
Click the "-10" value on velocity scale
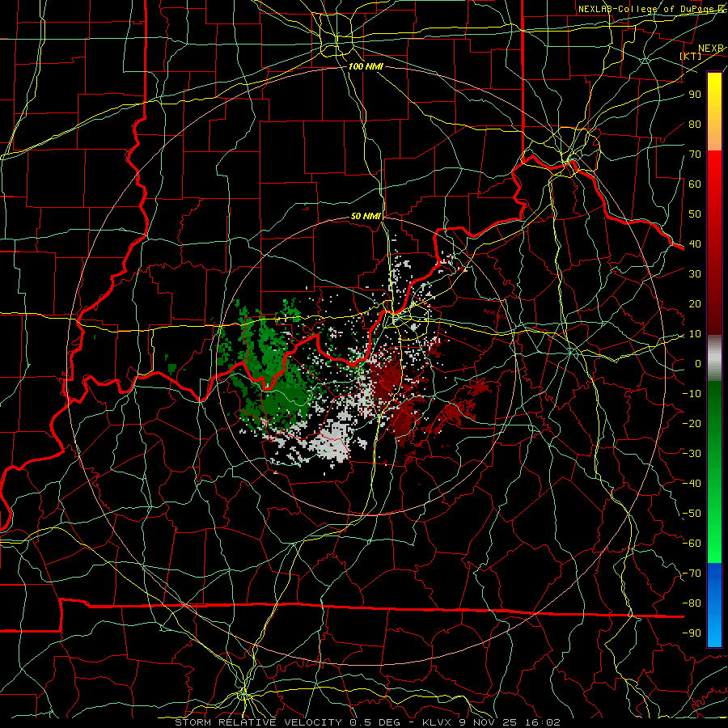click(692, 394)
